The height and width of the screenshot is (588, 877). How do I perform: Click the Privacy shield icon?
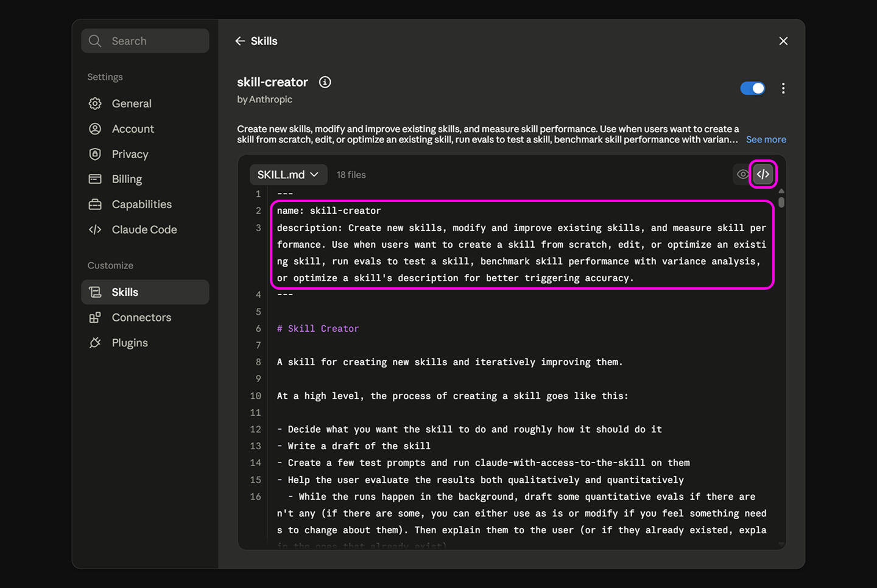[x=95, y=154]
